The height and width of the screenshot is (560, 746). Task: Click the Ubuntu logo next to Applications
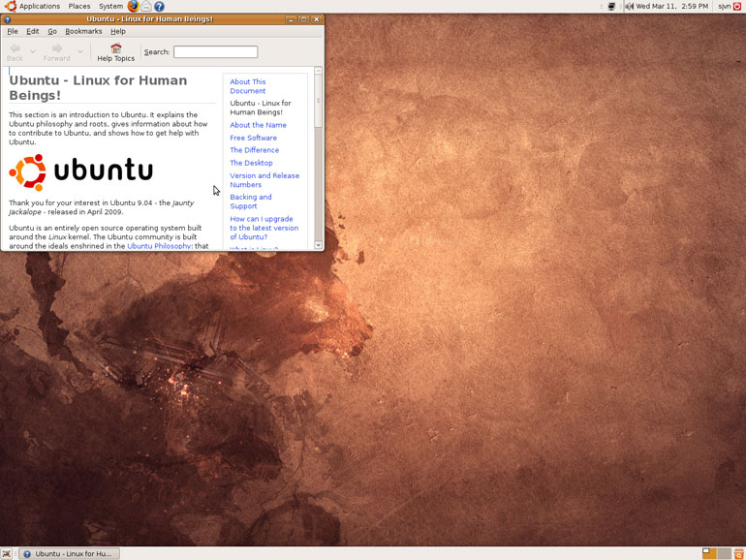[10, 6]
